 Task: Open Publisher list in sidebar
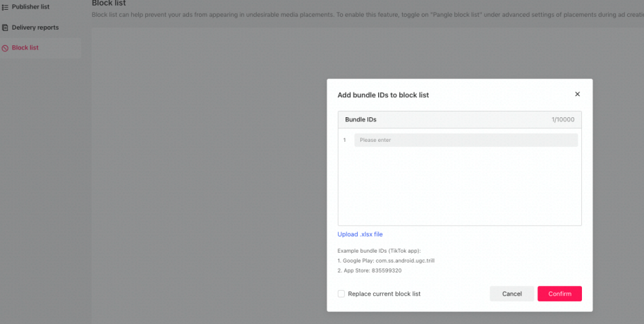[30, 7]
